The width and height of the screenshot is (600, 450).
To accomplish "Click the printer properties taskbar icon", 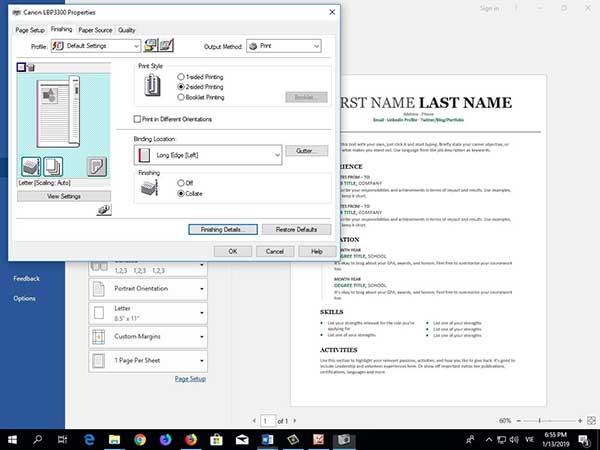I will pyautogui.click(x=344, y=440).
